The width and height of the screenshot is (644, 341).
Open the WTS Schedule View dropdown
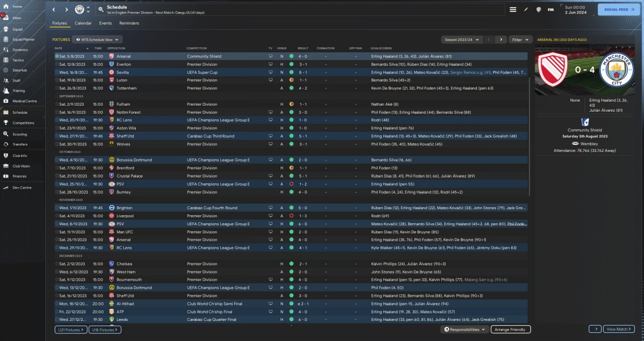click(97, 39)
